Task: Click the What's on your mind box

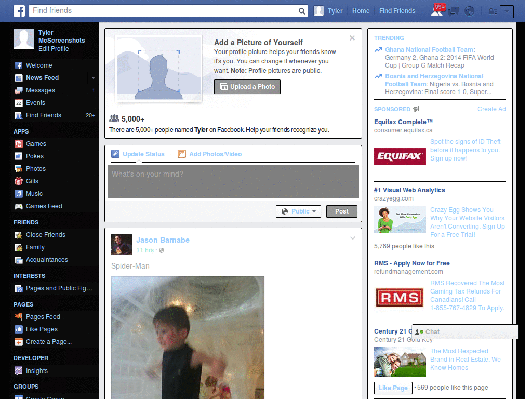Action: (233, 181)
